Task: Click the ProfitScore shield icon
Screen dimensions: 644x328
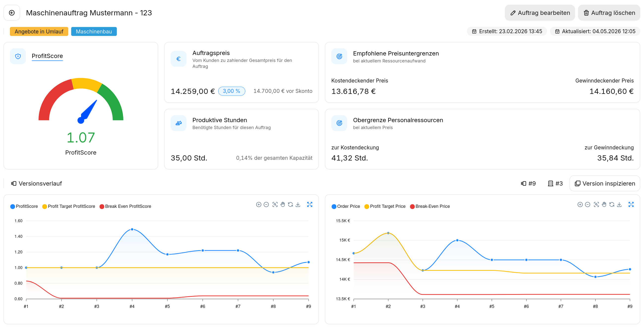Action: (18, 56)
